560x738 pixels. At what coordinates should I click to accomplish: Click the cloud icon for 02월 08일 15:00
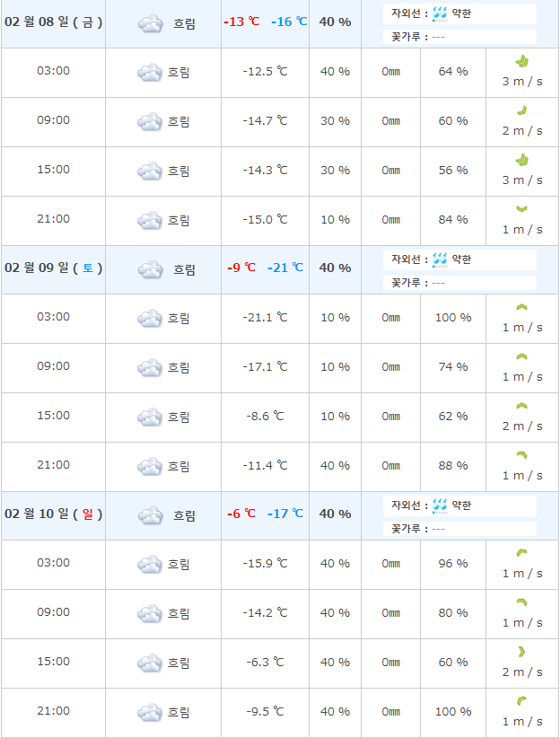coord(149,171)
